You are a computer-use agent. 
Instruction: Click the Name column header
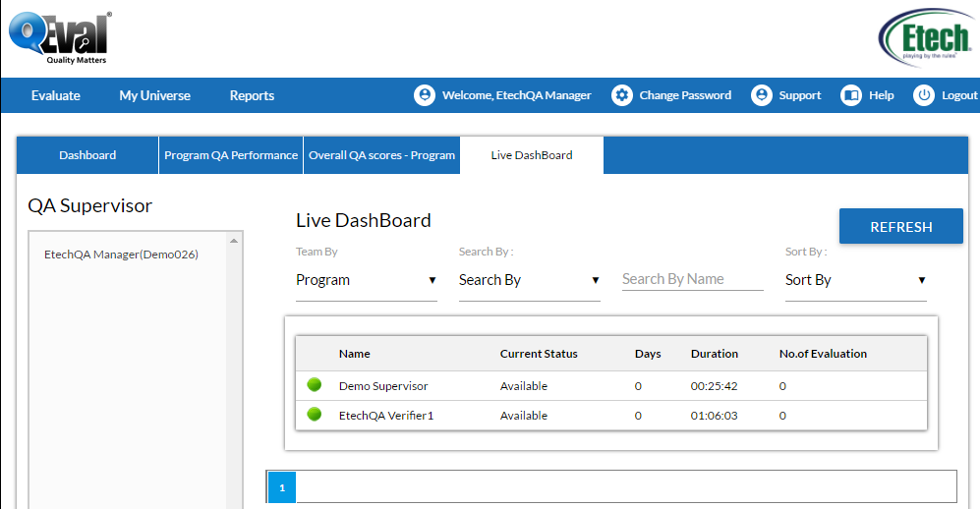[355, 354]
